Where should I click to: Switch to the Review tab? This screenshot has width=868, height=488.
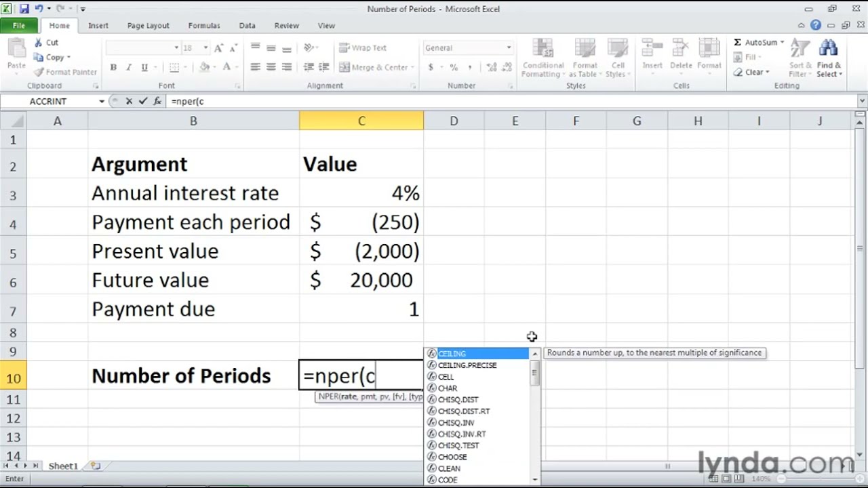point(287,26)
